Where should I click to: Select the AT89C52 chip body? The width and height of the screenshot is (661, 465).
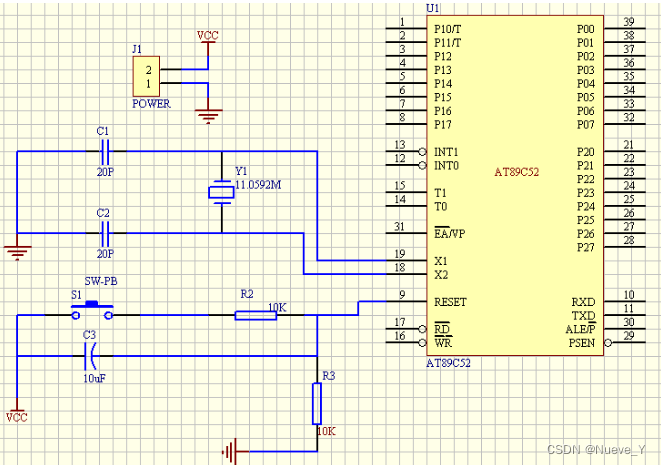[515, 185]
